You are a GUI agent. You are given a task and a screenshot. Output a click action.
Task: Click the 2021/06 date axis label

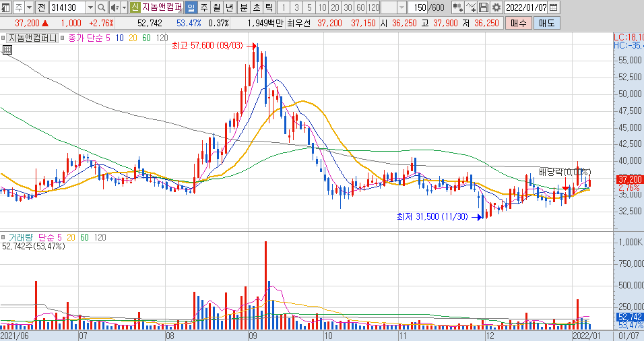click(15, 336)
